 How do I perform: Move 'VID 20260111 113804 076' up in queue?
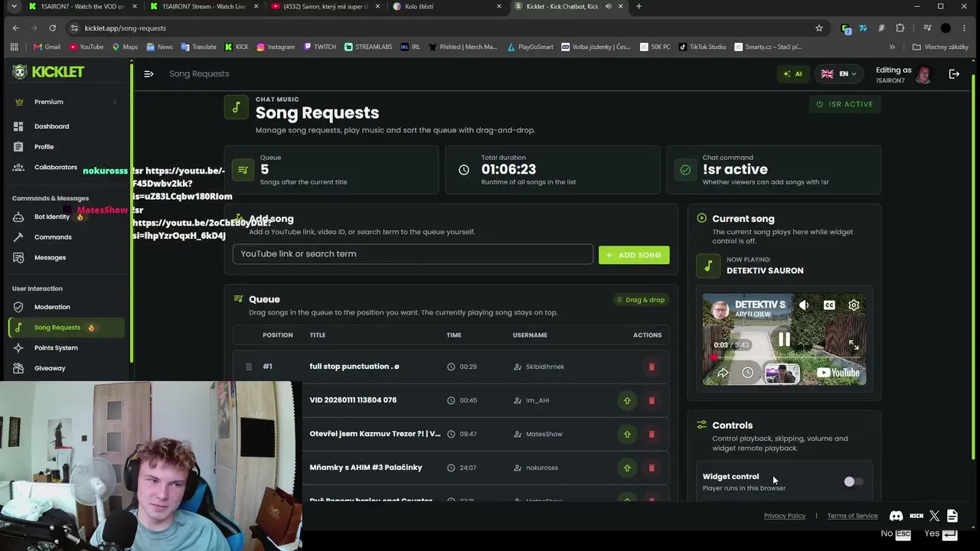pos(627,400)
